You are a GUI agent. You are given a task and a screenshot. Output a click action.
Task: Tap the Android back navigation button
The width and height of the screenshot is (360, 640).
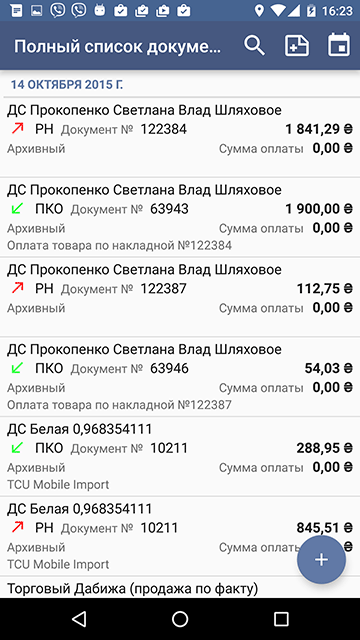pos(79,619)
